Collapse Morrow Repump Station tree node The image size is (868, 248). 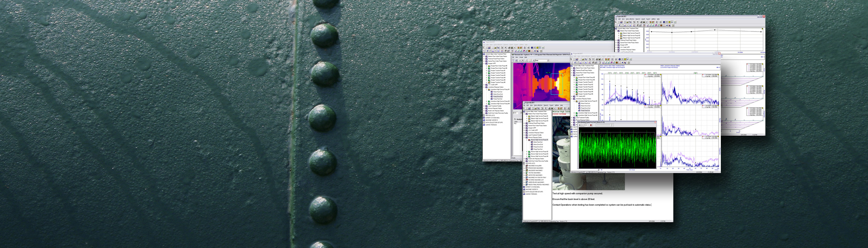525,137
